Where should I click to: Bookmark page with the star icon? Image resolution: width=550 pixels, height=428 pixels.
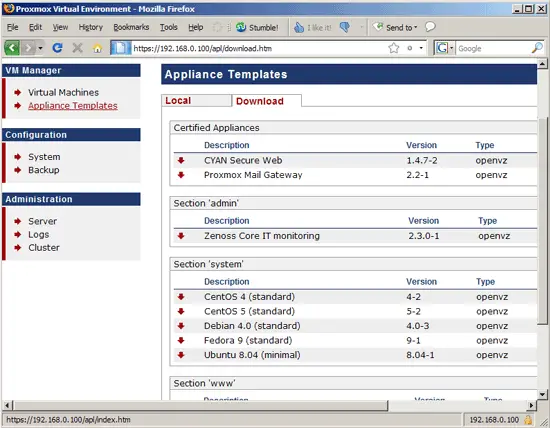pyautogui.click(x=394, y=48)
